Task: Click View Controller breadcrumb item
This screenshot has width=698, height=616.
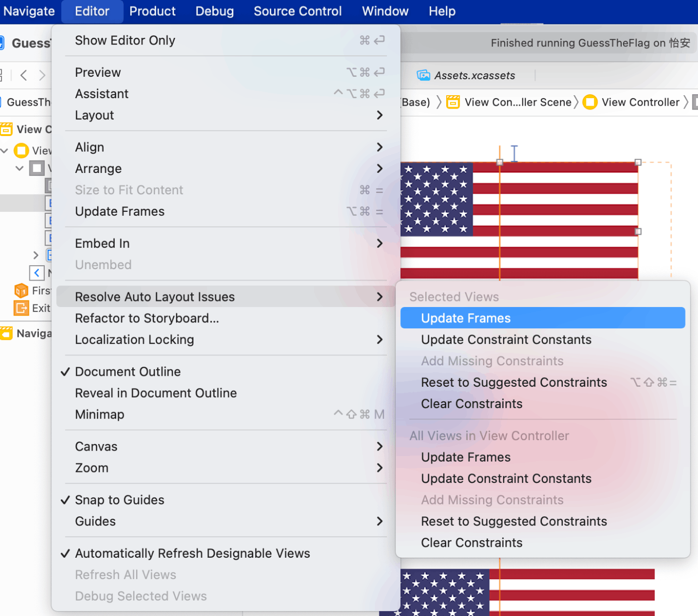Action: (641, 102)
